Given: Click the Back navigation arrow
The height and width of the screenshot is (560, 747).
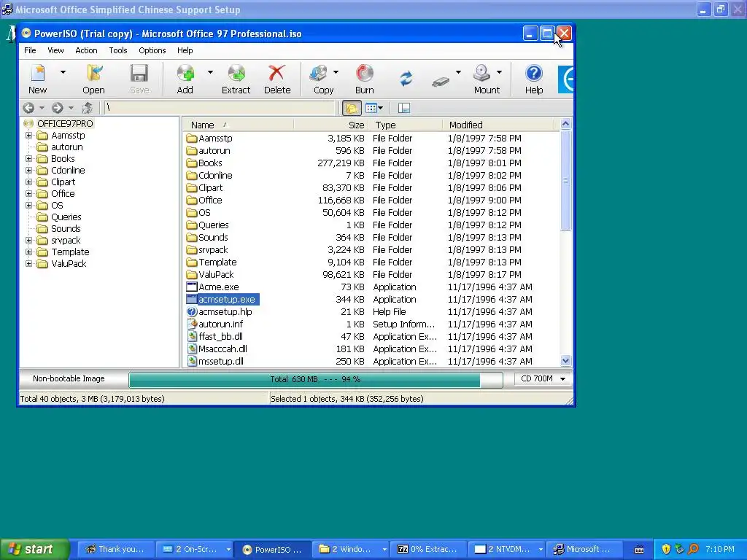Looking at the screenshot, I should coord(28,108).
